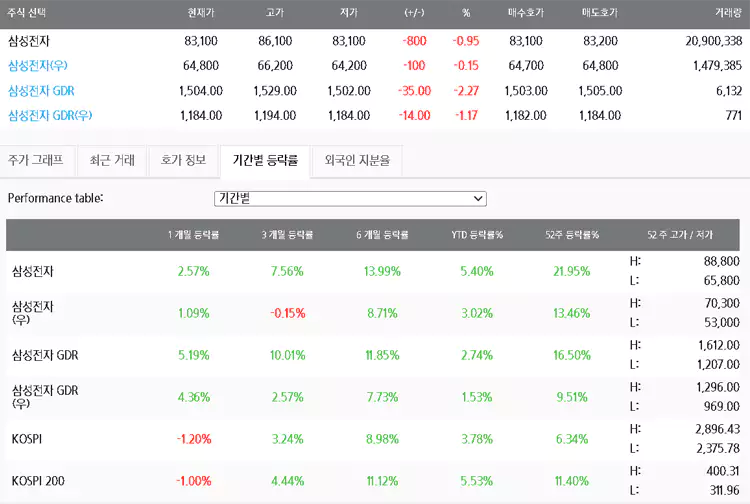Click the 20,900,338 volume value

point(714,41)
